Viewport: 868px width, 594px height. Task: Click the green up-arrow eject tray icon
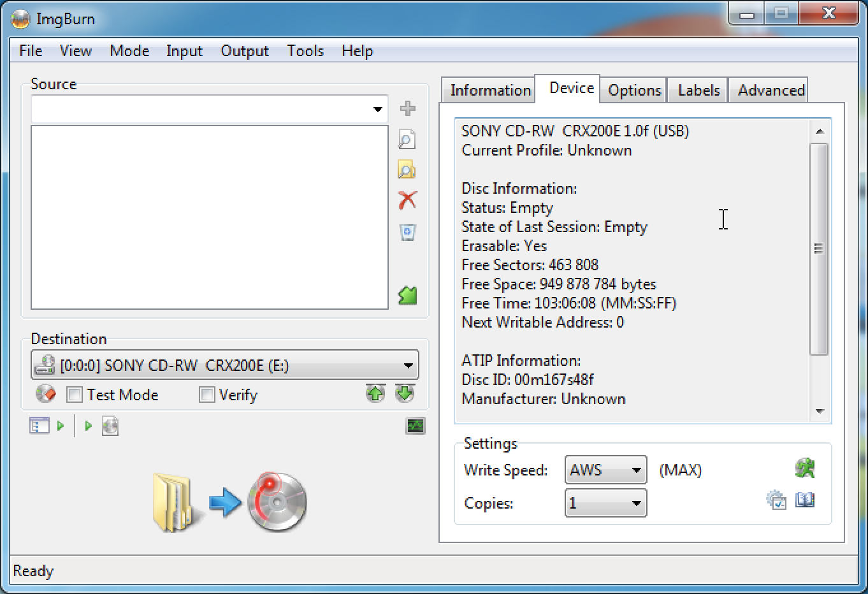tap(375, 394)
